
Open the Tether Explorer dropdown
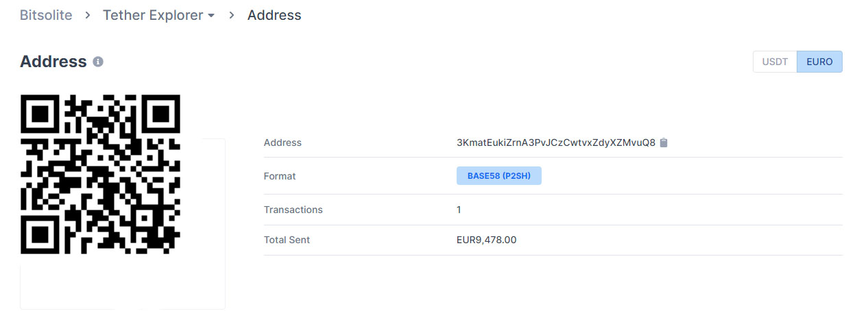153,15
